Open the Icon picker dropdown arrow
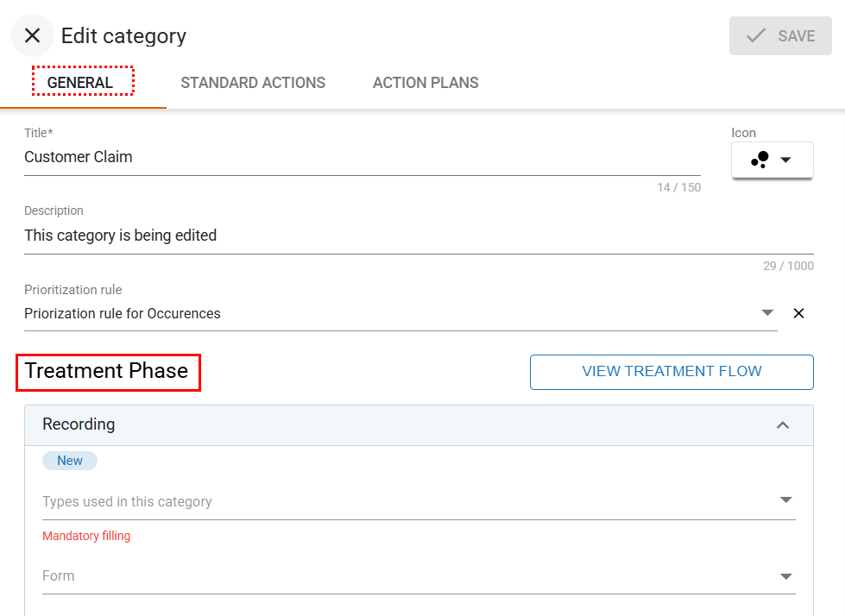This screenshot has width=845, height=616. point(785,160)
